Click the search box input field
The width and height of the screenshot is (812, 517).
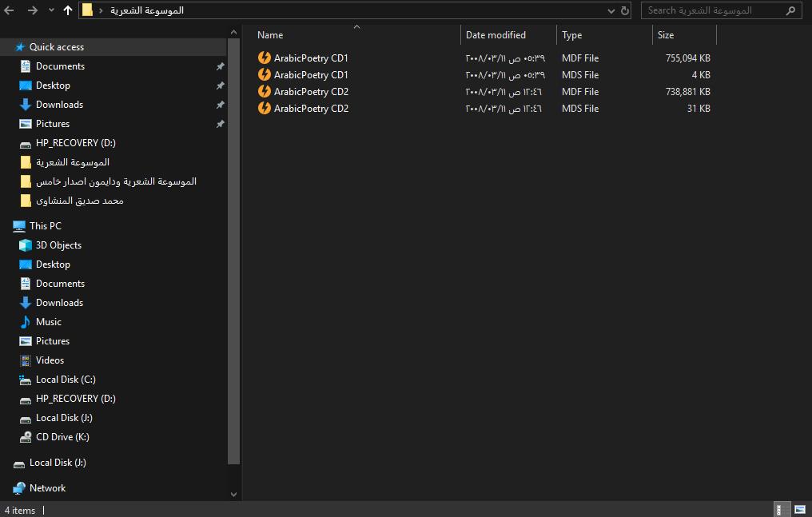click(711, 10)
